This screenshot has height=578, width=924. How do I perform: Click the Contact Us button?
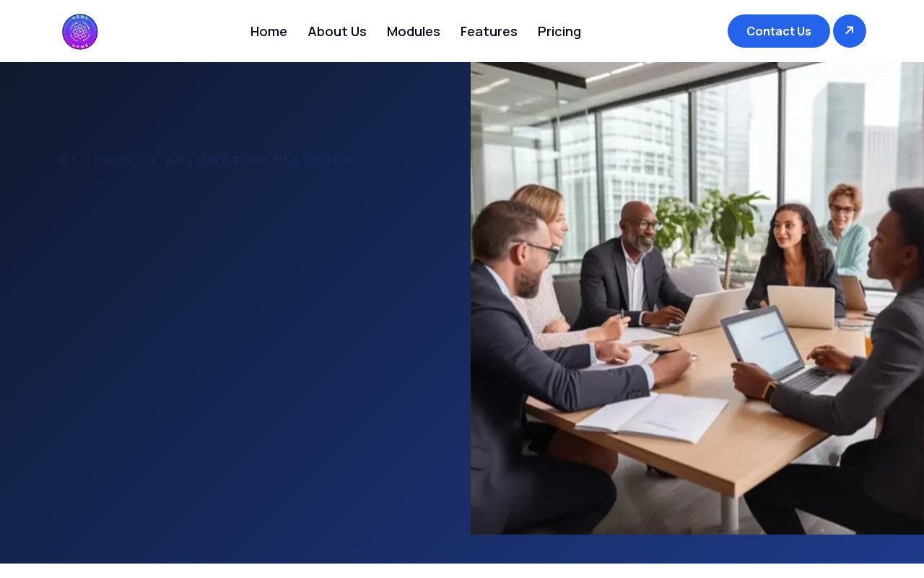(779, 31)
